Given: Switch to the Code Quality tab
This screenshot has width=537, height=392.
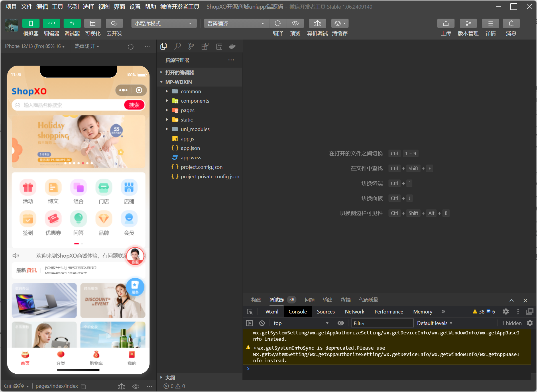Looking at the screenshot, I should coord(369,300).
